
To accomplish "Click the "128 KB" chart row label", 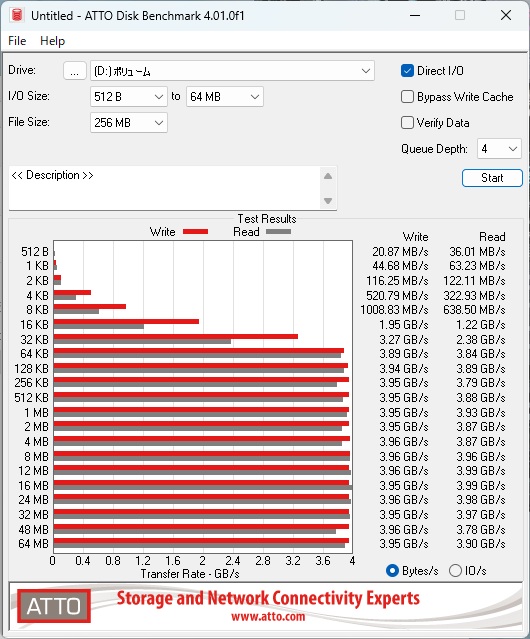I will (31, 369).
